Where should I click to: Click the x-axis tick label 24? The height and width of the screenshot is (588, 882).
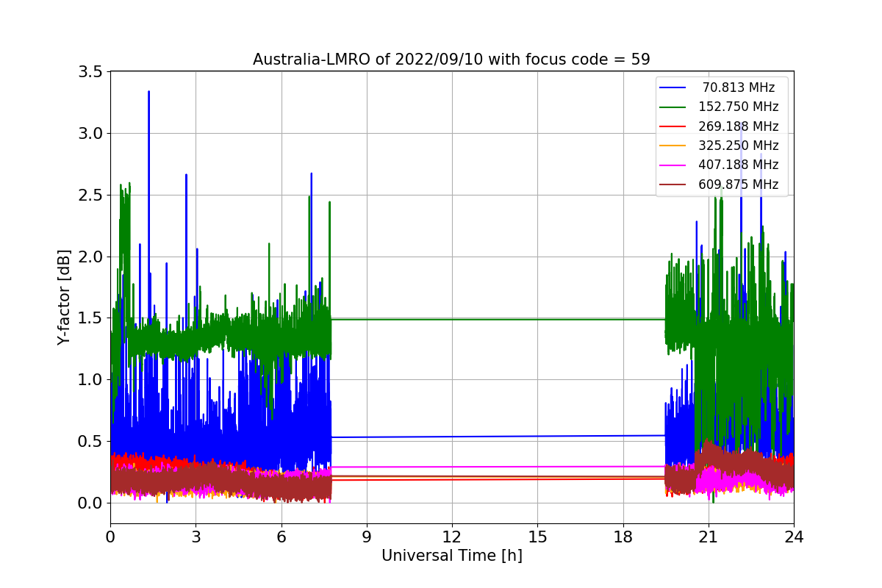(794, 537)
